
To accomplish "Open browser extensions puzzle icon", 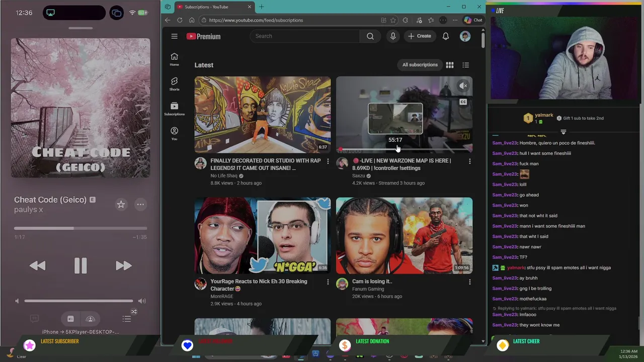I will coord(406,20).
